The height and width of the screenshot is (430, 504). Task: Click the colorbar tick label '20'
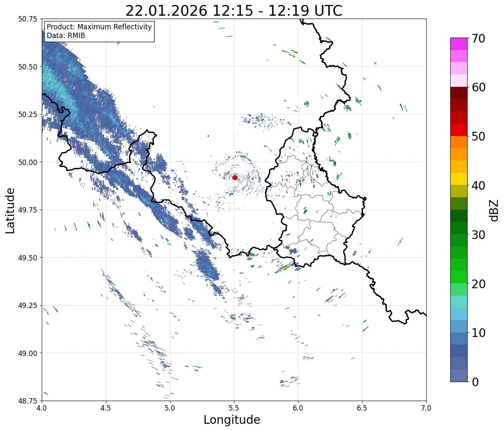(x=478, y=284)
